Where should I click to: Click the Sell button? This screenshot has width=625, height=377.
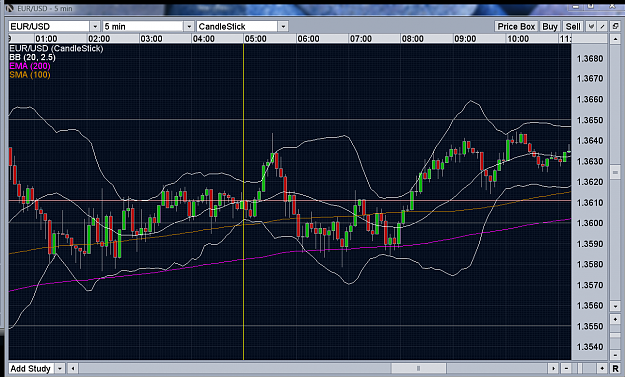[x=573, y=27]
